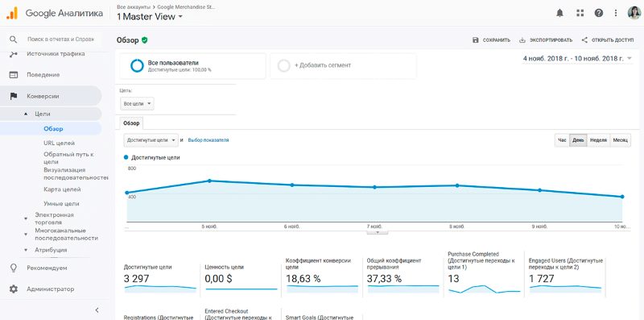Click '+ Добавить сегмент' box
The height and width of the screenshot is (320, 644).
coord(344,66)
